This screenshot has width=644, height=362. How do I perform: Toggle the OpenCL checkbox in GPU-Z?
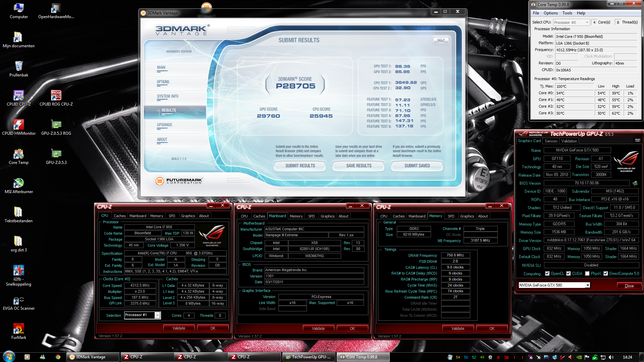point(547,274)
